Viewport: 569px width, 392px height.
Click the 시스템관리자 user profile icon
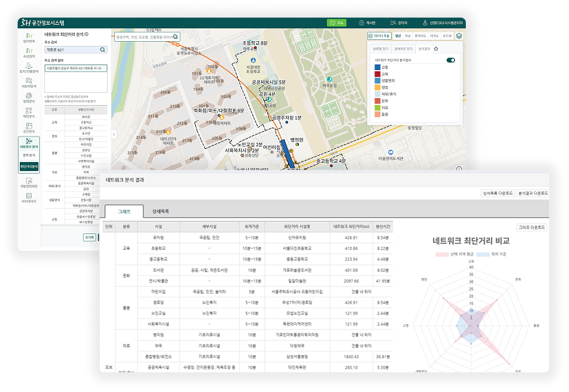pyautogui.click(x=425, y=23)
